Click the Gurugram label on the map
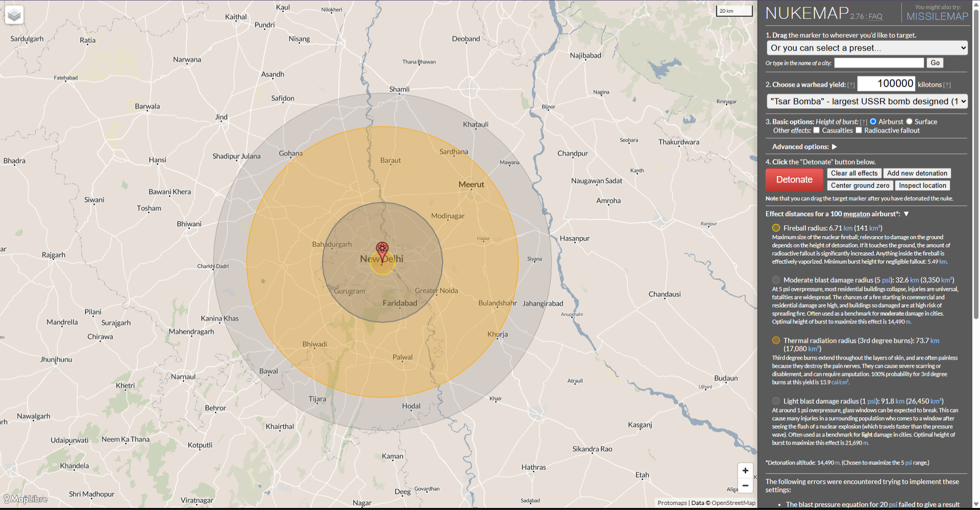Viewport: 980px width, 510px height. click(x=350, y=291)
